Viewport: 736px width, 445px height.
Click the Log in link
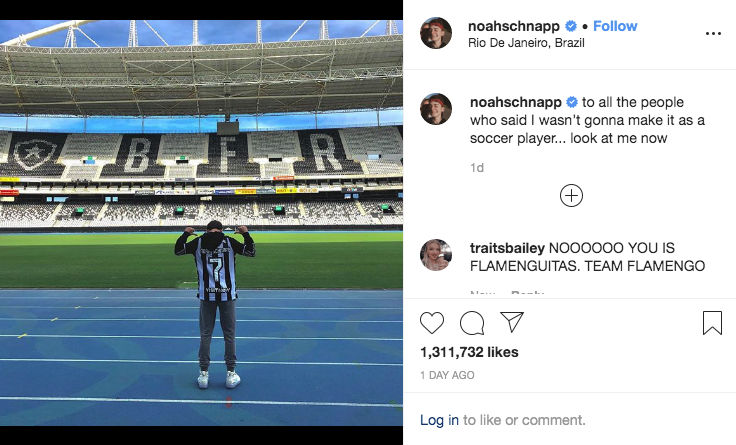point(439,420)
